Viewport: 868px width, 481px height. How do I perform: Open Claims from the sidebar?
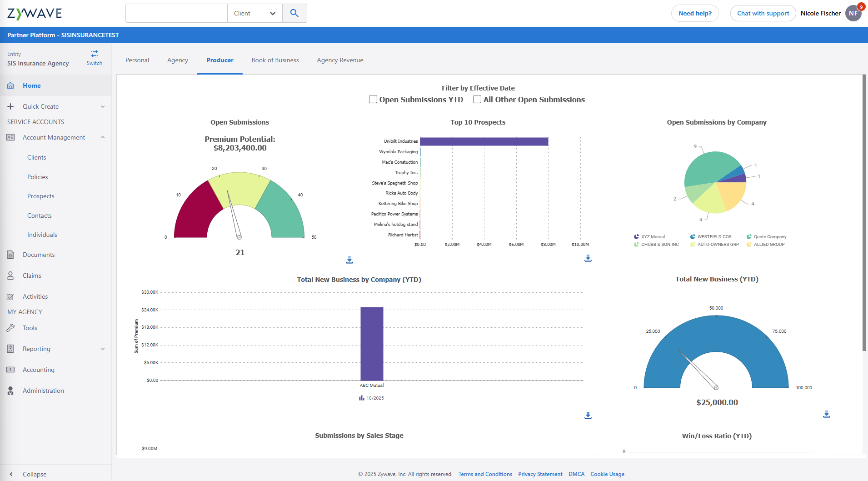pyautogui.click(x=32, y=276)
